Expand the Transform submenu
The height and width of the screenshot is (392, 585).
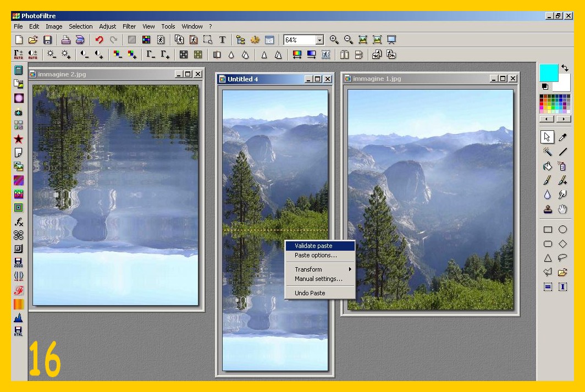pos(323,269)
